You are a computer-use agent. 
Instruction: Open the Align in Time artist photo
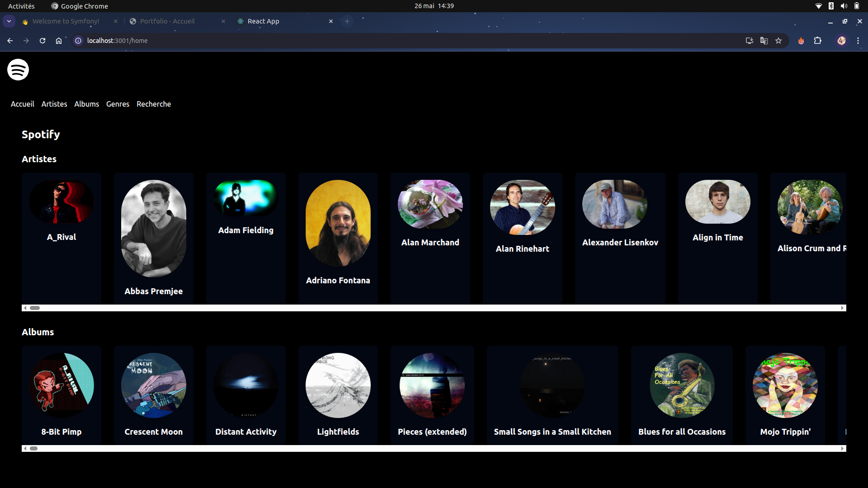[x=718, y=202]
